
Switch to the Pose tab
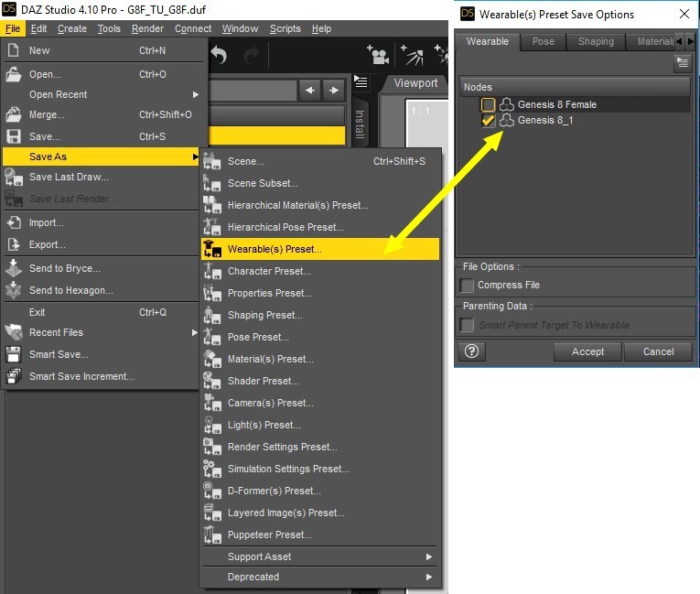[544, 41]
